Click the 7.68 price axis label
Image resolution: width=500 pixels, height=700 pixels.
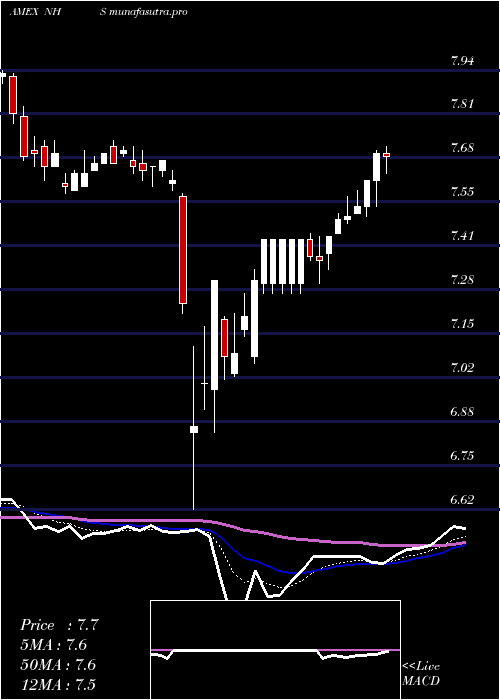point(462,148)
